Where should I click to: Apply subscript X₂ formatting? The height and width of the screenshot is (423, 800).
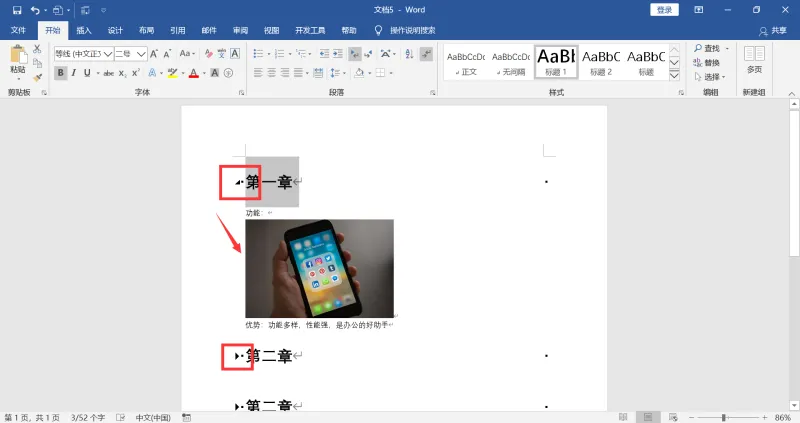pyautogui.click(x=122, y=73)
